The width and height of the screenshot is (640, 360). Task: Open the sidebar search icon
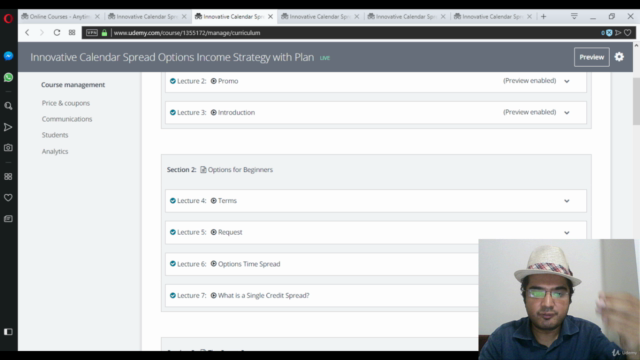coord(8,106)
